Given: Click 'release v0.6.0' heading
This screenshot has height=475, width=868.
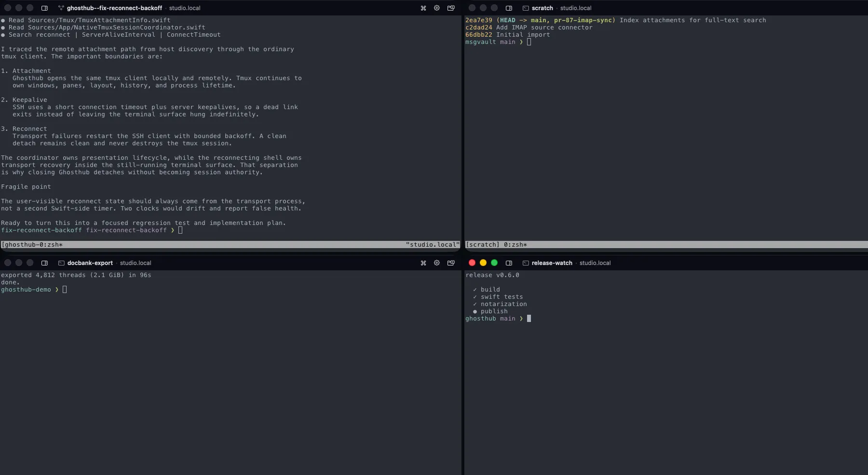Looking at the screenshot, I should click(492, 275).
